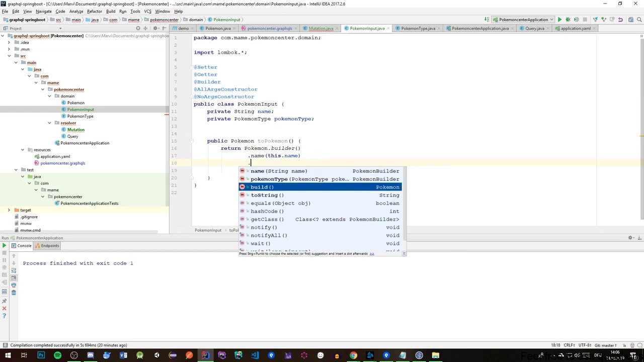Click the Make Project build icon

point(487,20)
